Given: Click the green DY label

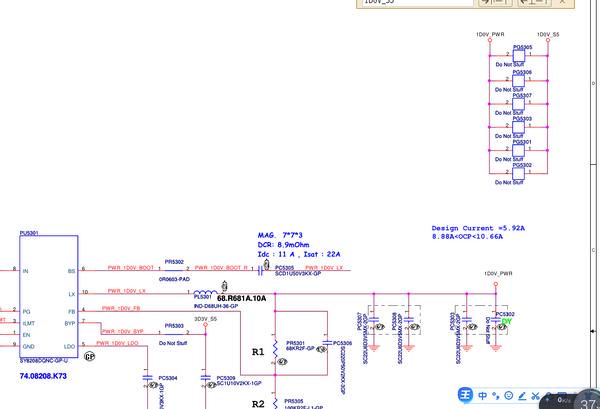Looking at the screenshot, I should tap(507, 321).
